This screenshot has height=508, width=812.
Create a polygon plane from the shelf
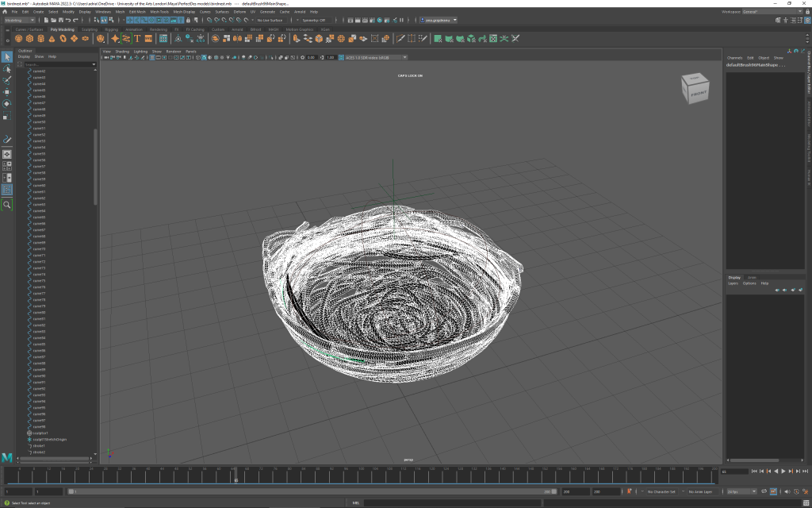(x=74, y=39)
